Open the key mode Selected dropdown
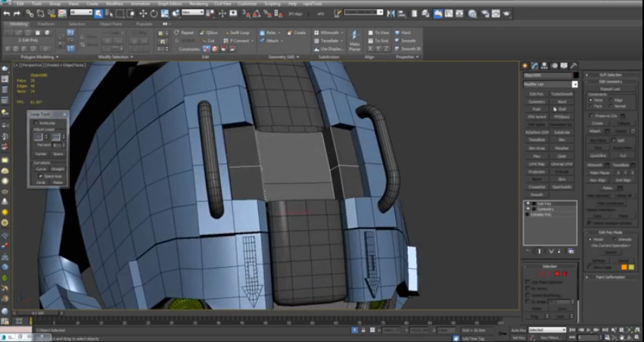Screen dimensions: 644x342 point(547,330)
